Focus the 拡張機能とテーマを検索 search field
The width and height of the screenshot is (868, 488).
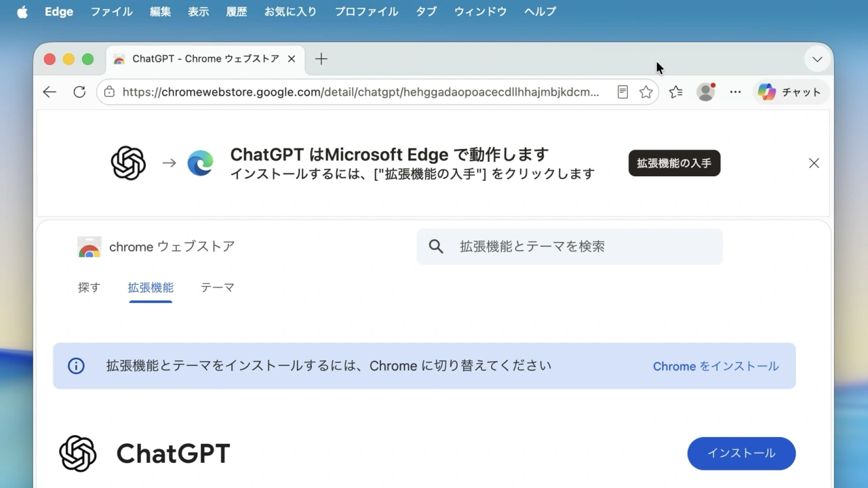tap(570, 247)
